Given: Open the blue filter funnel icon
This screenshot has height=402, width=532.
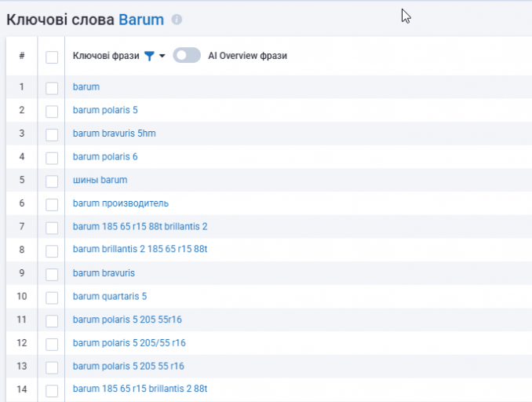Looking at the screenshot, I should coord(149,56).
